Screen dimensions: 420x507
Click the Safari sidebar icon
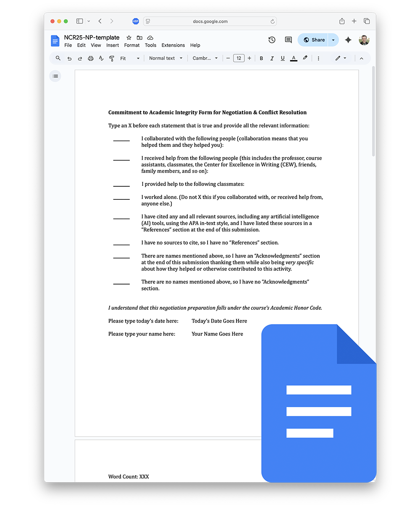[79, 21]
